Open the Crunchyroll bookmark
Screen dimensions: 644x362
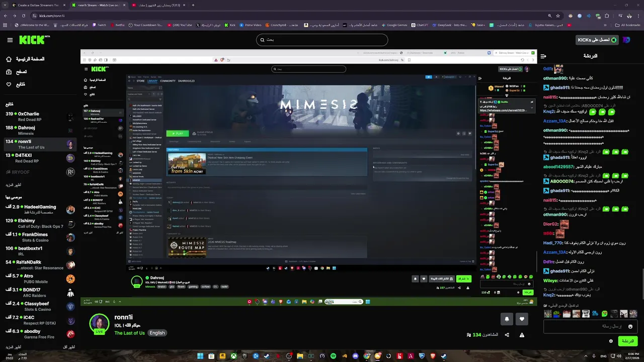tap(281, 25)
